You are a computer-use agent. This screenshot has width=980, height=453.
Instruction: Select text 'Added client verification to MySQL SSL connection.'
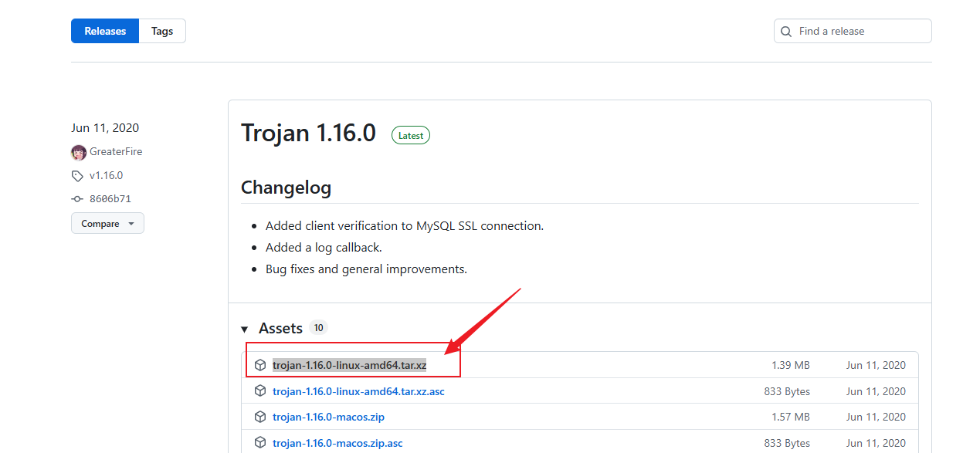pyautogui.click(x=405, y=226)
